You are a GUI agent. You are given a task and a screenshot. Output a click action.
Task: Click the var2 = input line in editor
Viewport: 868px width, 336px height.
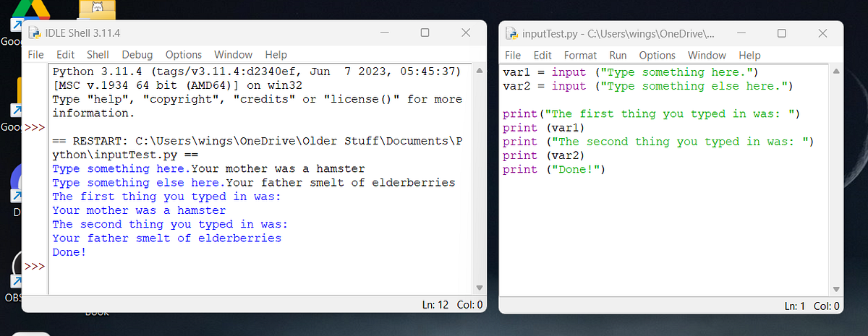tap(648, 86)
